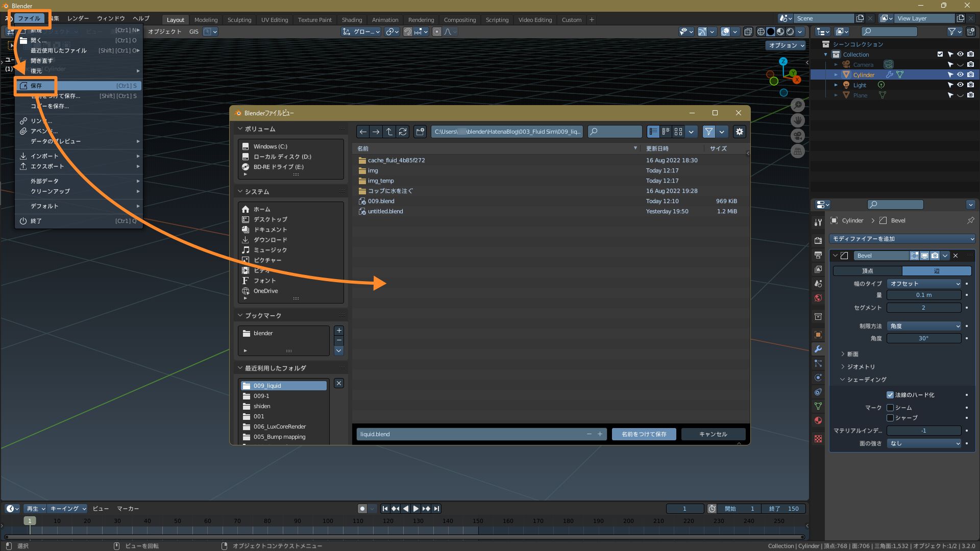Open the Material properties tab icon
Viewport: 980px width, 551px height.
click(x=818, y=420)
